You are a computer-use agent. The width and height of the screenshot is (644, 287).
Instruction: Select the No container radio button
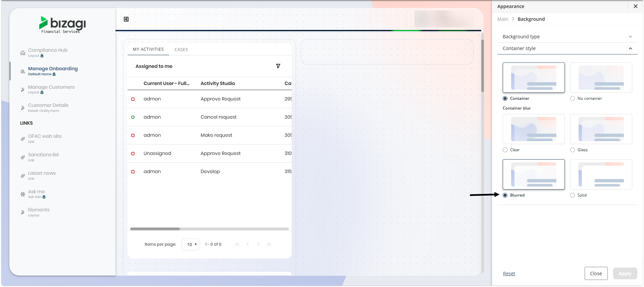point(573,98)
